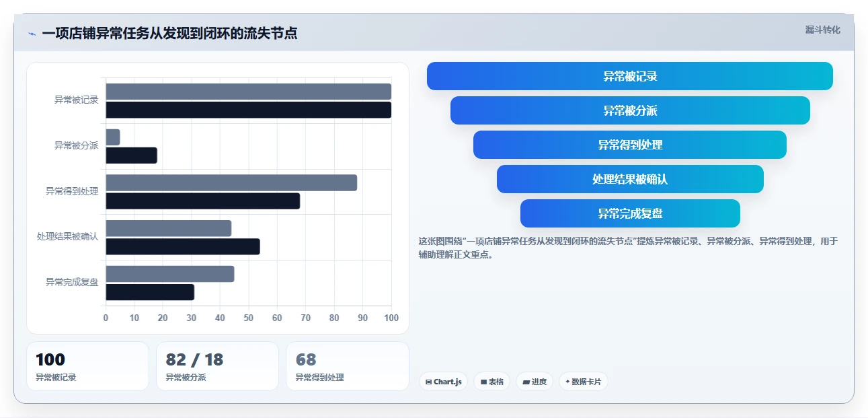Screen dimensions: 868x418
Task: Click the title text 一项店铺异常任务从发现到闭环的流失节点
Action: pyautogui.click(x=169, y=34)
